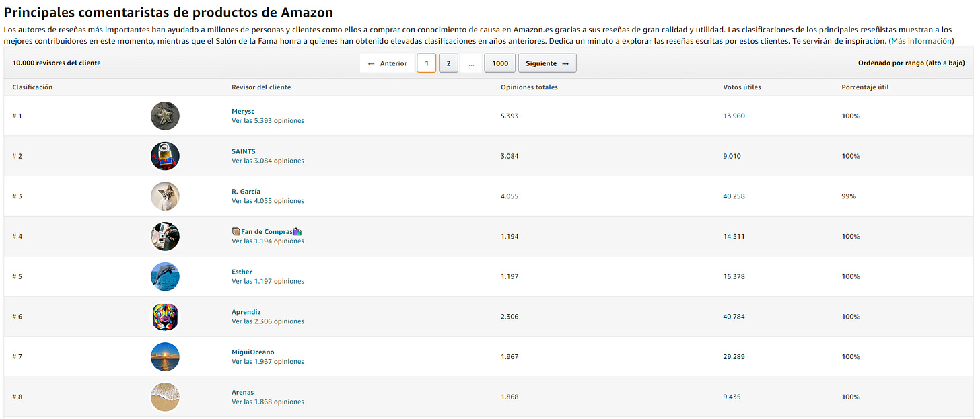
Task: Jump to page 1000 in pagination
Action: pos(500,63)
